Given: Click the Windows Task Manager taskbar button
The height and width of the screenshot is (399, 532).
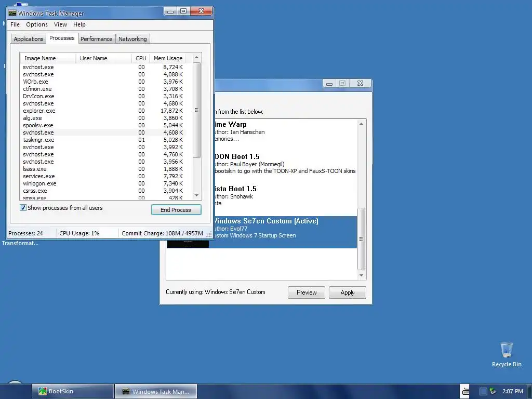Looking at the screenshot, I should click(x=156, y=391).
